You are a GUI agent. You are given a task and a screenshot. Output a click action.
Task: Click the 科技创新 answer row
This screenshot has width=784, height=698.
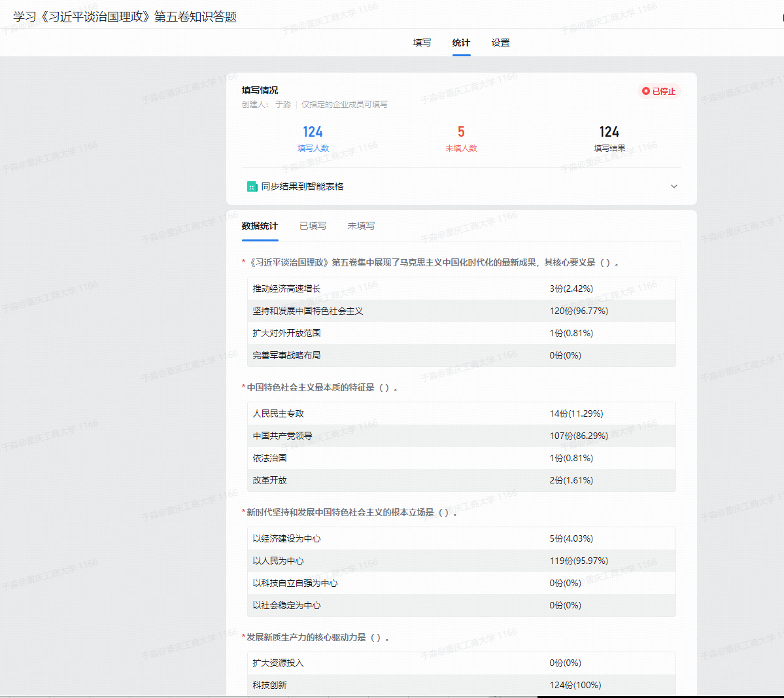(x=461, y=685)
